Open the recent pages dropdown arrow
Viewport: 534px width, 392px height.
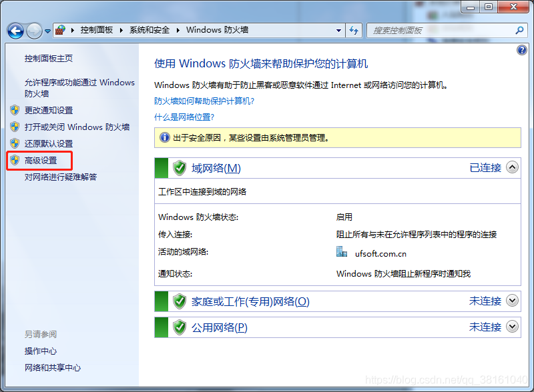click(47, 31)
